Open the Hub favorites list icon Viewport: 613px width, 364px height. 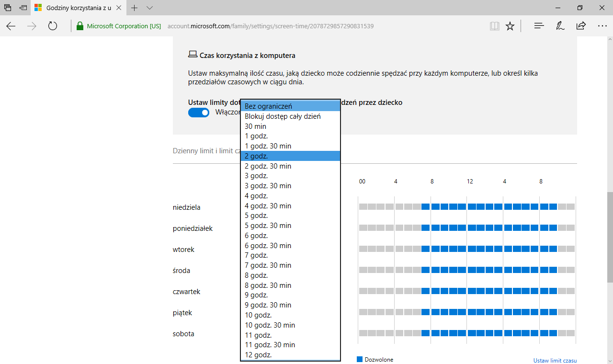tap(539, 26)
